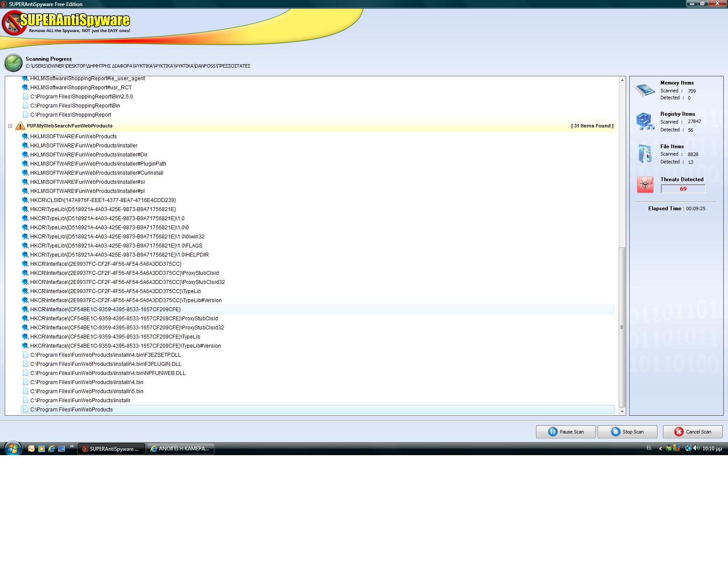Image resolution: width=728 pixels, height=570 pixels.
Task: Select HKLM\SOFTWARE\FunWebProducts\Installer entry
Action: tap(84, 146)
